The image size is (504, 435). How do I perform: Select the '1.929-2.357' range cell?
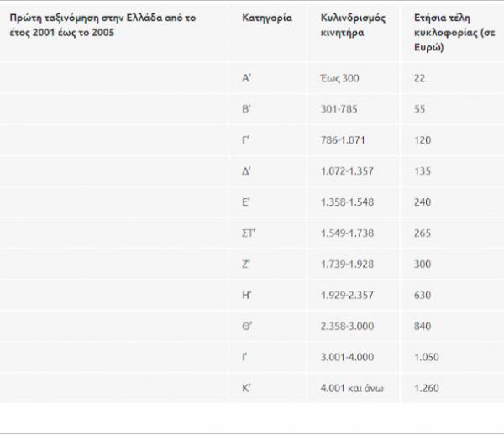(346, 296)
